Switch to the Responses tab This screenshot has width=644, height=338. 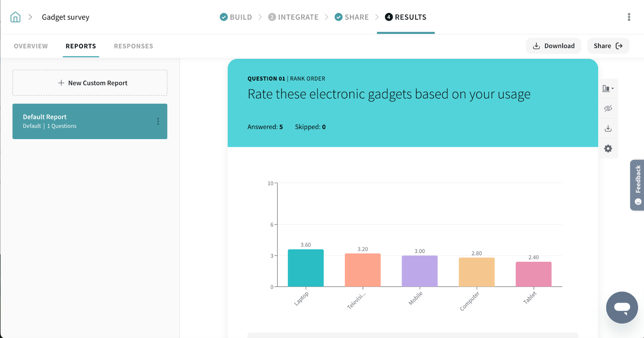[133, 46]
